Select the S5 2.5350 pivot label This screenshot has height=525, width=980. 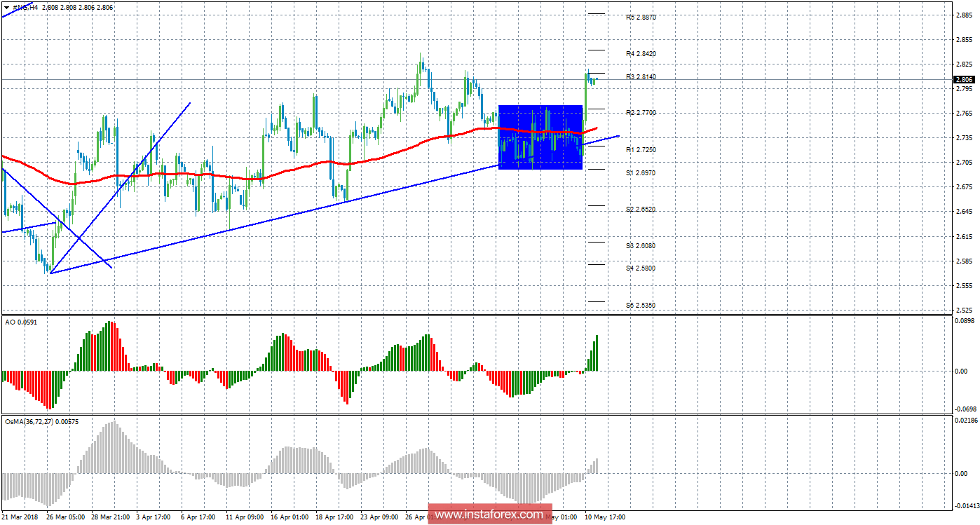point(641,305)
